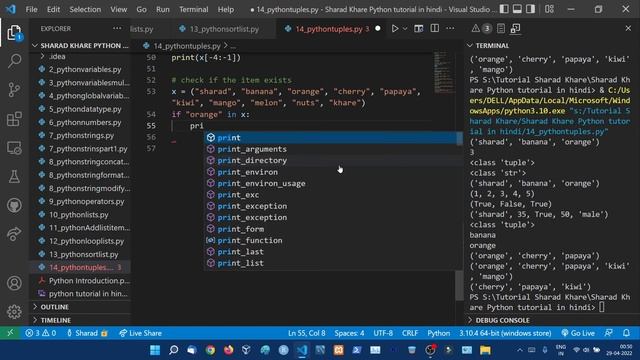Change Spaces: 4 indentation setting
640x360 pixels.
click(x=349, y=333)
